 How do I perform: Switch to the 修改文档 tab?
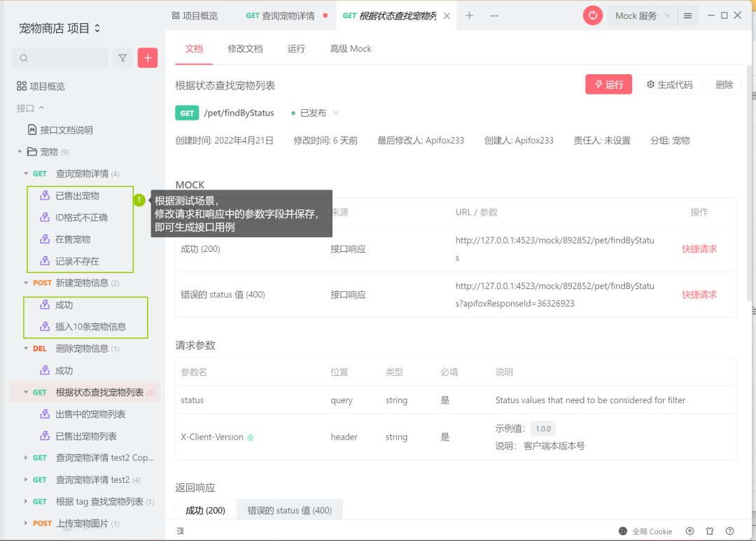click(245, 49)
